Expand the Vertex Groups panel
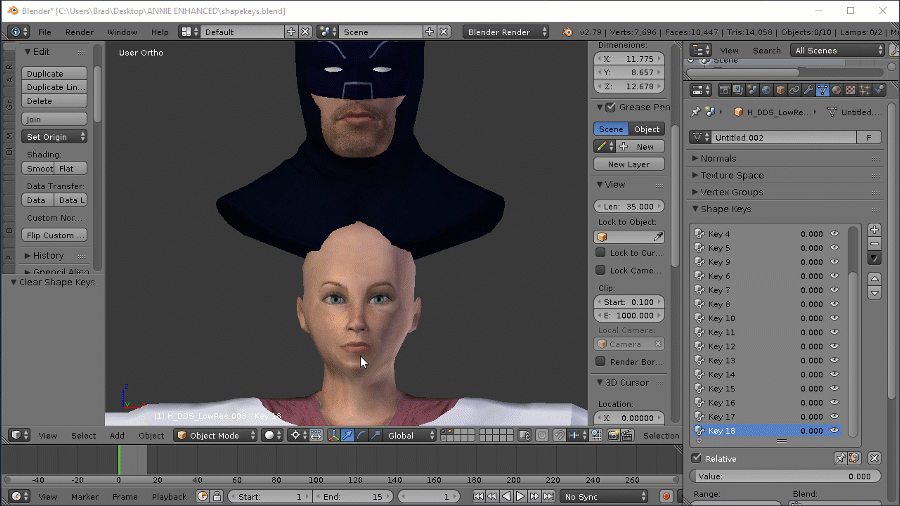This screenshot has width=900, height=506. point(732,192)
